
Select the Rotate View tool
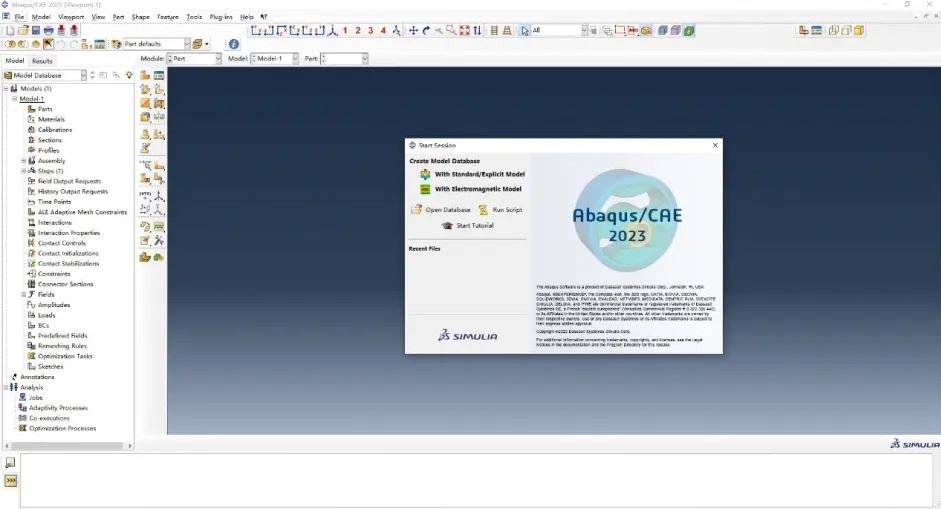[426, 31]
